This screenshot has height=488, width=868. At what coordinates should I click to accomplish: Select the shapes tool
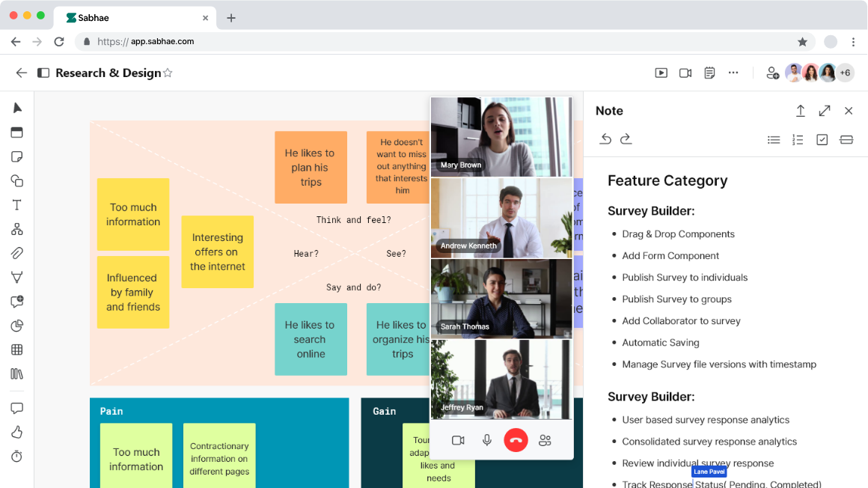tap(17, 180)
